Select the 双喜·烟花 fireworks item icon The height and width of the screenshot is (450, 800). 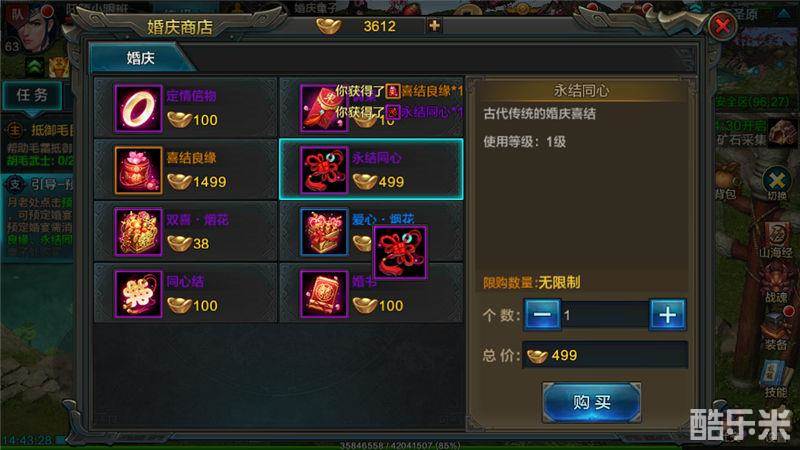click(138, 232)
